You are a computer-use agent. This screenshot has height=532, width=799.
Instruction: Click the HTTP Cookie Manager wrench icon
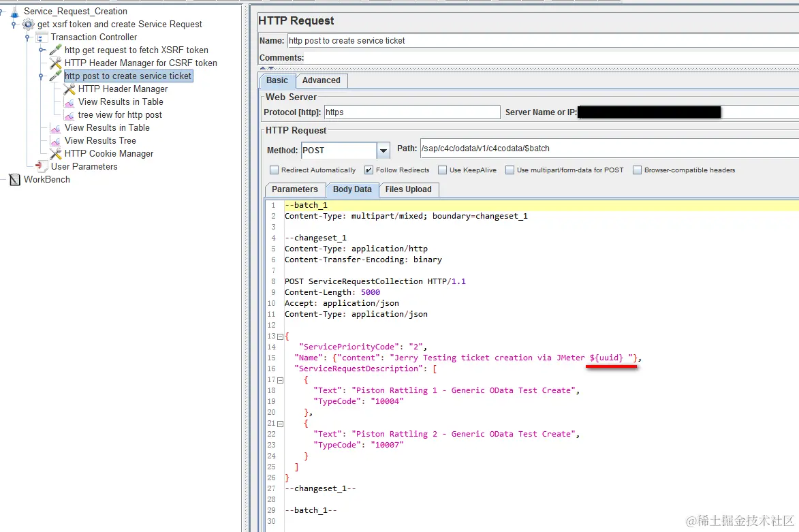[x=56, y=153]
